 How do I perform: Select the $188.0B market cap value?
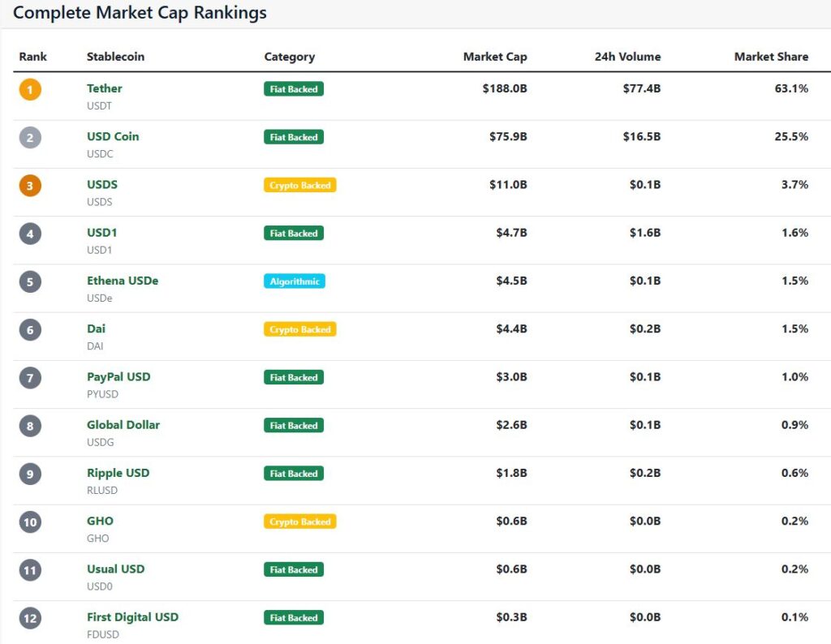pyautogui.click(x=505, y=88)
